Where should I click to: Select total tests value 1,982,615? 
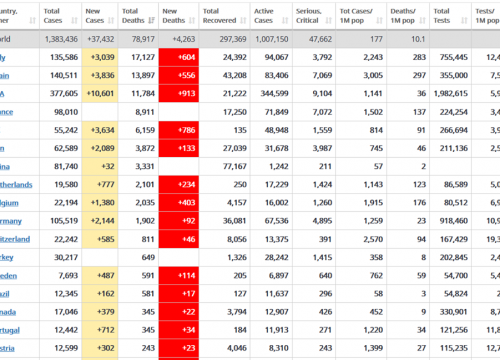[x=451, y=94]
